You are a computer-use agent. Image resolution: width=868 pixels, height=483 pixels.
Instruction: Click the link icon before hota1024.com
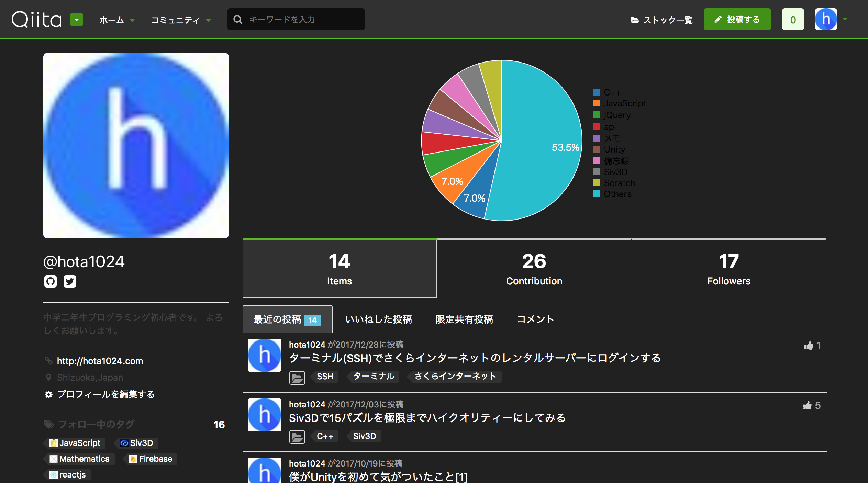[49, 361]
